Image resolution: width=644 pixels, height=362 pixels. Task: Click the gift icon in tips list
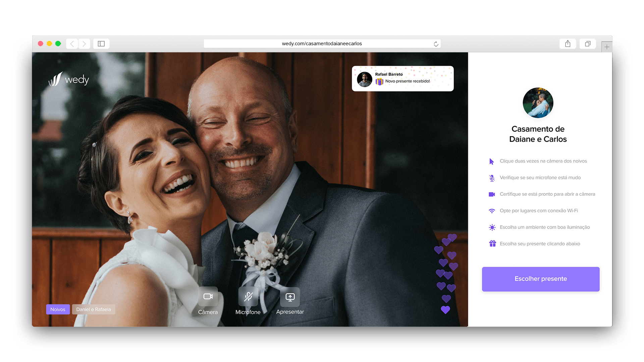coord(492,244)
